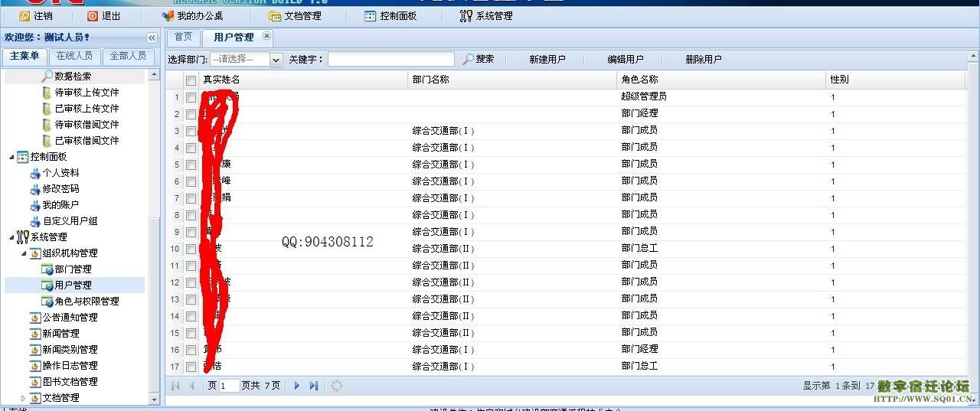Switch to the 首页 tab
Screen dimensions: 980x411
[x=183, y=37]
